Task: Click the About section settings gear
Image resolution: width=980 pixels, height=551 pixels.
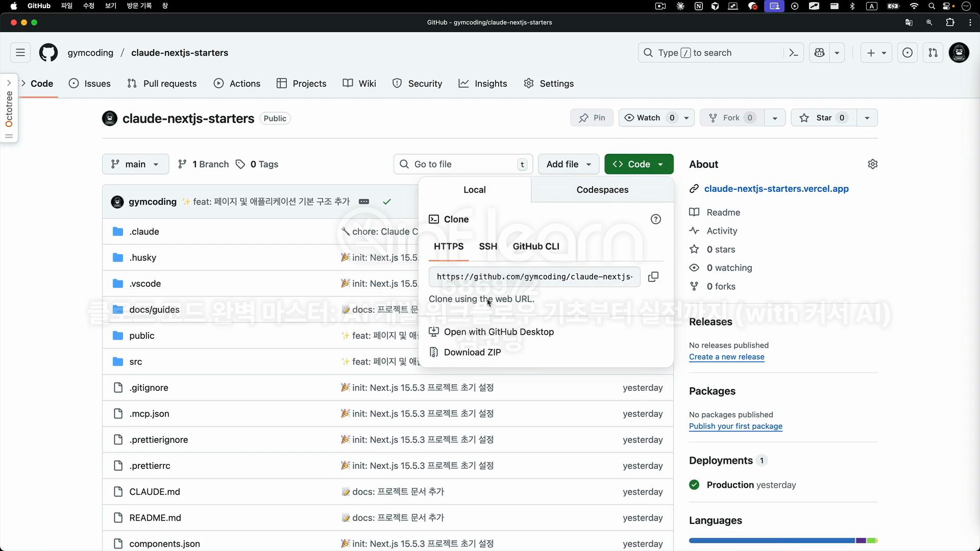Action: point(872,164)
